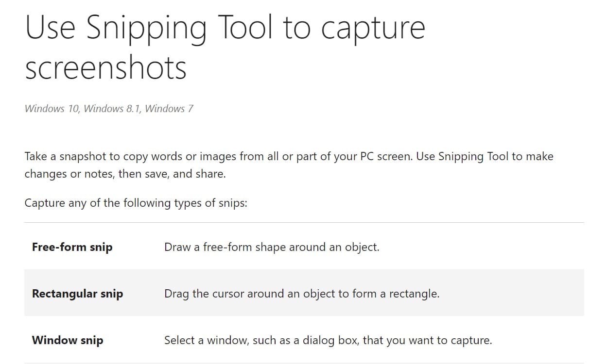
Task: Click the 'Take a snapshot to copy words' sentence
Action: click(146, 157)
